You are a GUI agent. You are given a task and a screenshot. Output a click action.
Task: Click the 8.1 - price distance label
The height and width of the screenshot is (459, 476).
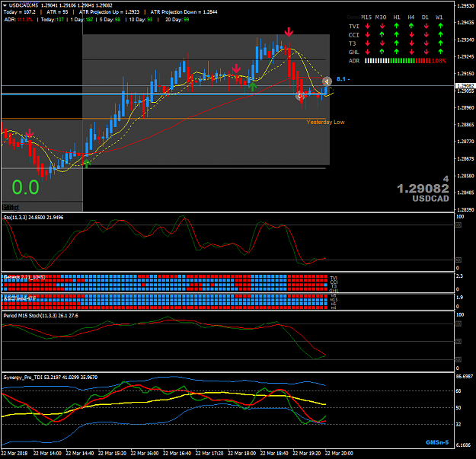tap(343, 79)
